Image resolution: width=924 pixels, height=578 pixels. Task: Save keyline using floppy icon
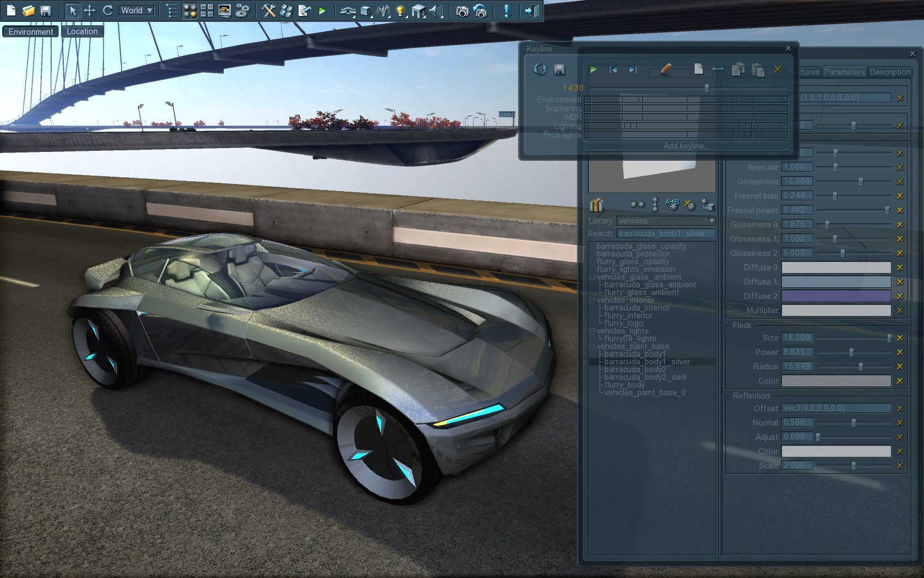coord(559,69)
